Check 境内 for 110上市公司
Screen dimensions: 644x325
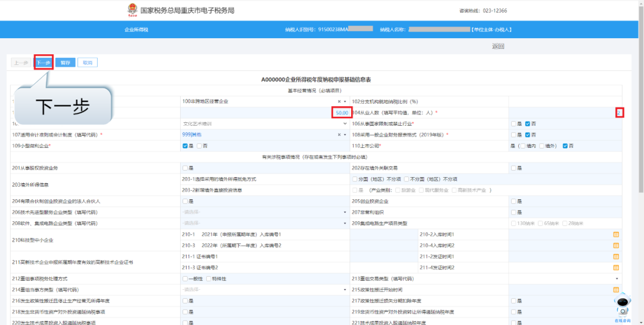tap(522, 146)
